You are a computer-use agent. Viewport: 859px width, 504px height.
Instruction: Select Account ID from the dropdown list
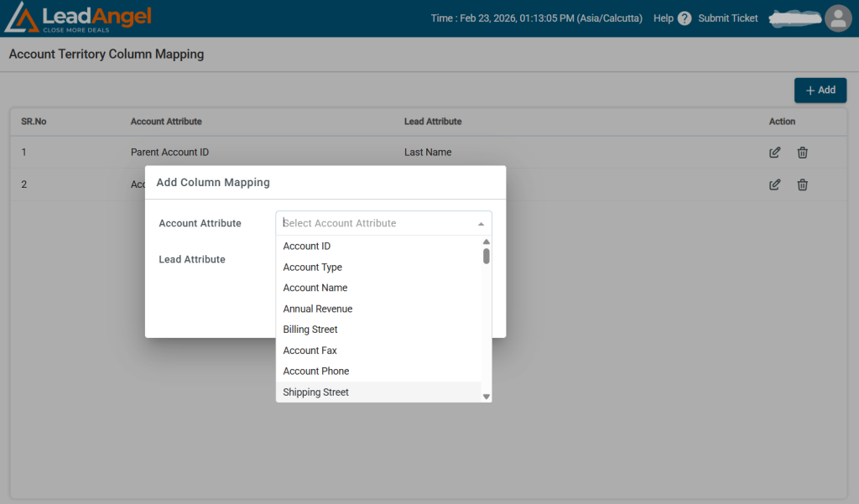(x=307, y=247)
